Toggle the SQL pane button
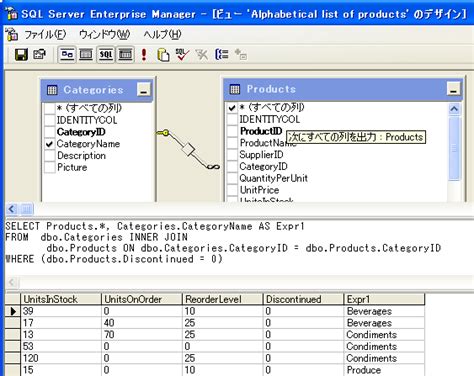This screenshot has height=376, width=474. click(x=106, y=55)
